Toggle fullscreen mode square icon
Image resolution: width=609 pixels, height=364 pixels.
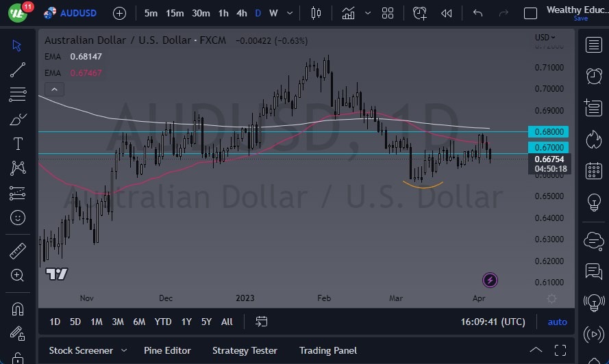(x=530, y=13)
